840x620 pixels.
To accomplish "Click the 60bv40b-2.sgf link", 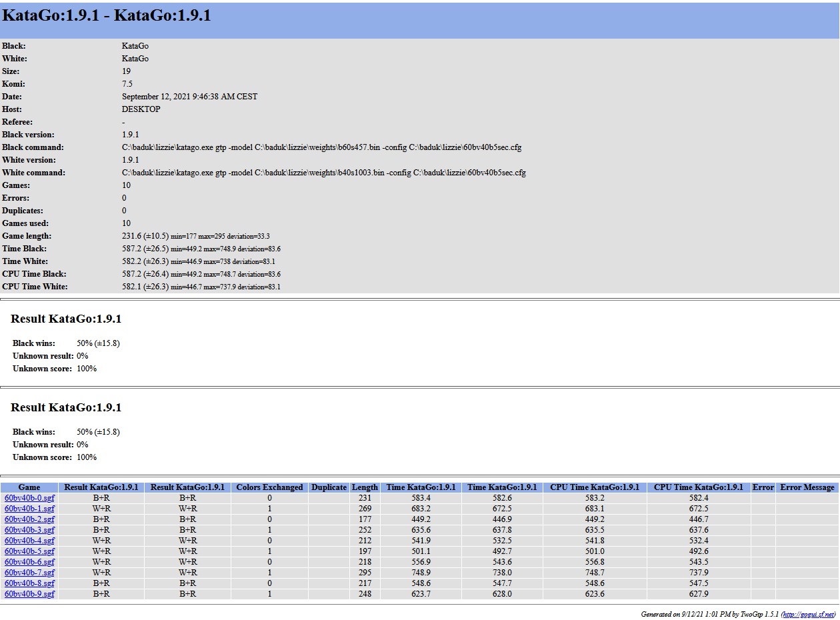I will pyautogui.click(x=29, y=519).
